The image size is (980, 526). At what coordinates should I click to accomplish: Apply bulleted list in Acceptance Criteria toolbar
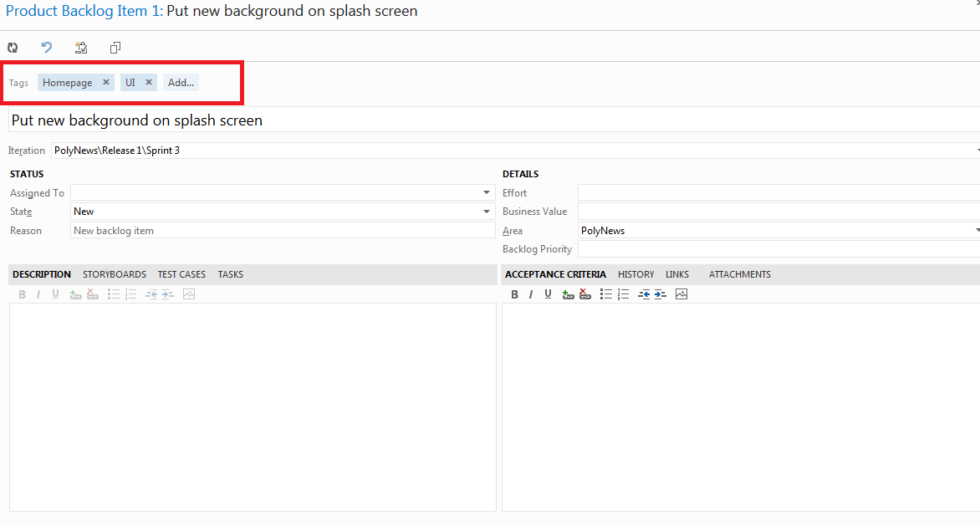pyautogui.click(x=605, y=294)
